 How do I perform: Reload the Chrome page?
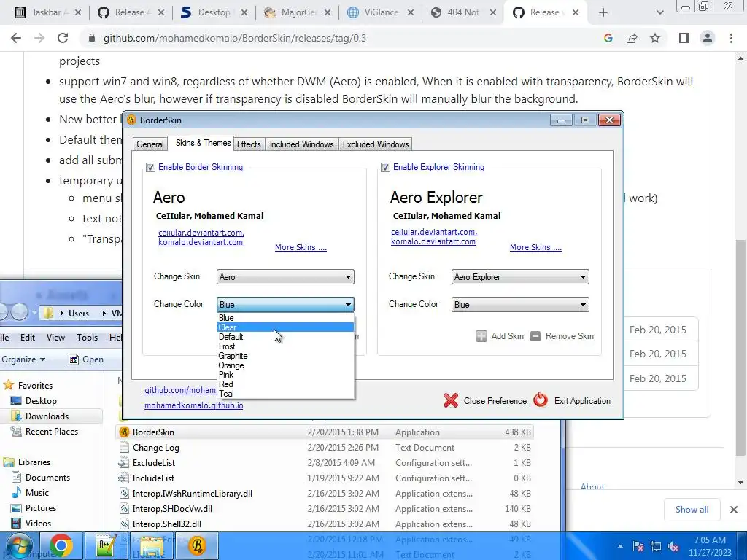pyautogui.click(x=63, y=38)
